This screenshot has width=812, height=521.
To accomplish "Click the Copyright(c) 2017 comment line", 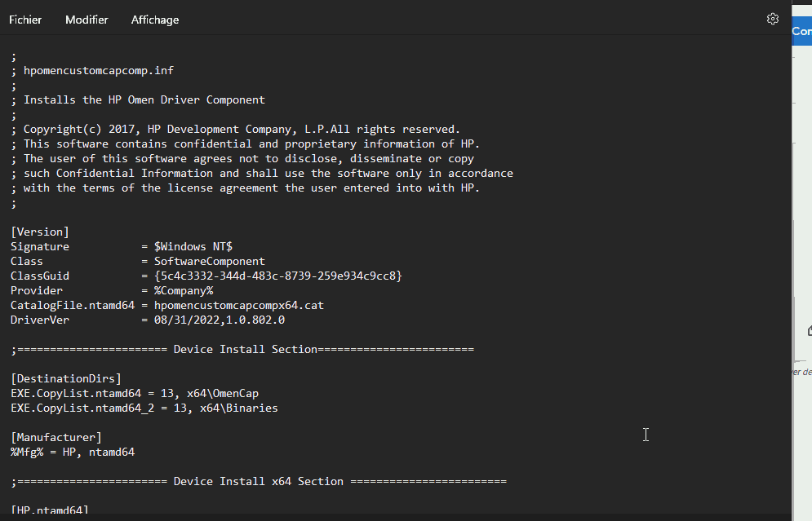I will click(x=242, y=130).
